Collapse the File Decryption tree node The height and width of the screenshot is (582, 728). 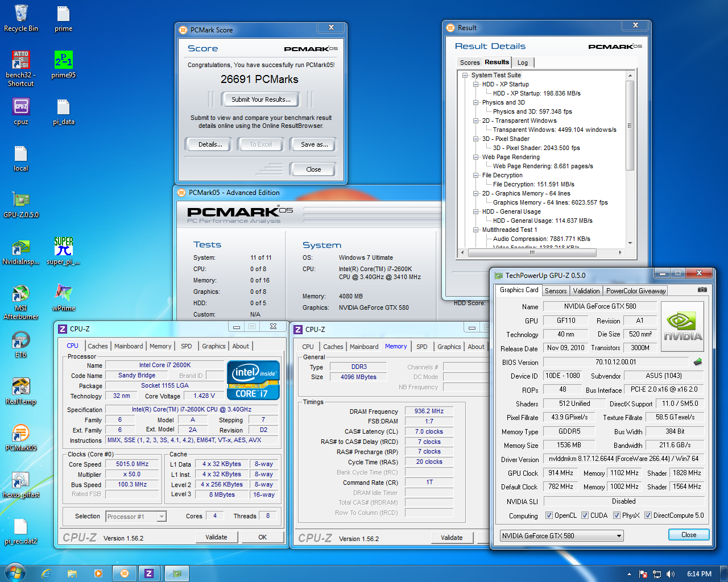point(476,175)
